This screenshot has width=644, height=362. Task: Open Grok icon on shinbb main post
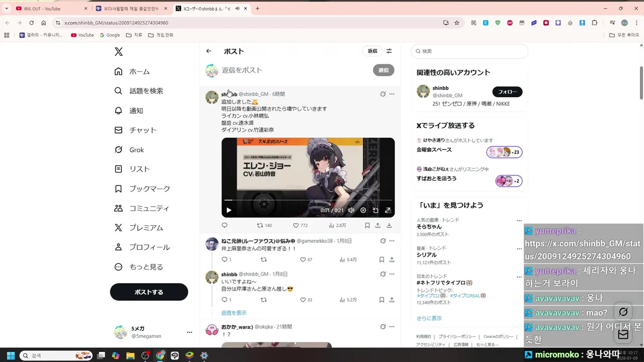383,94
